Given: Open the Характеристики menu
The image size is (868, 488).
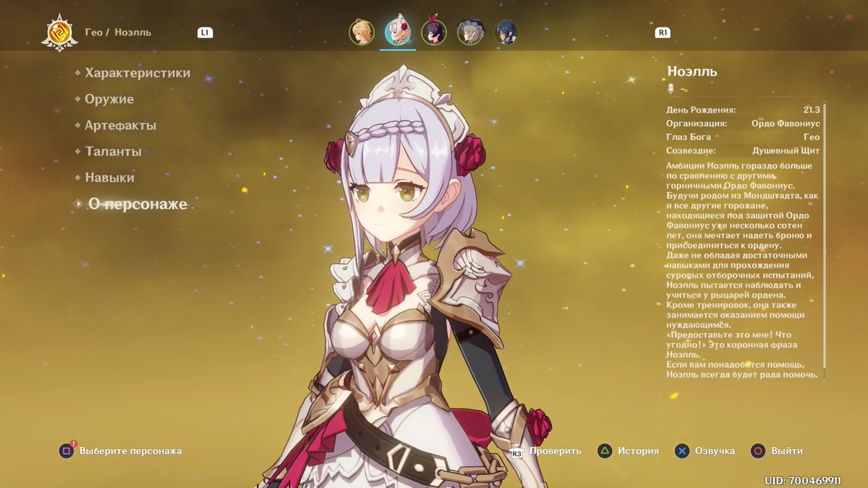Looking at the screenshot, I should [137, 73].
